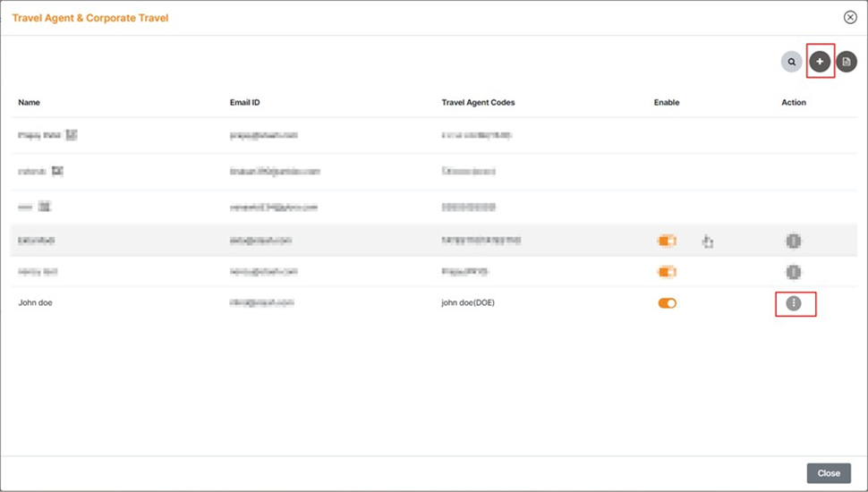Click the Email ID column header

(244, 103)
